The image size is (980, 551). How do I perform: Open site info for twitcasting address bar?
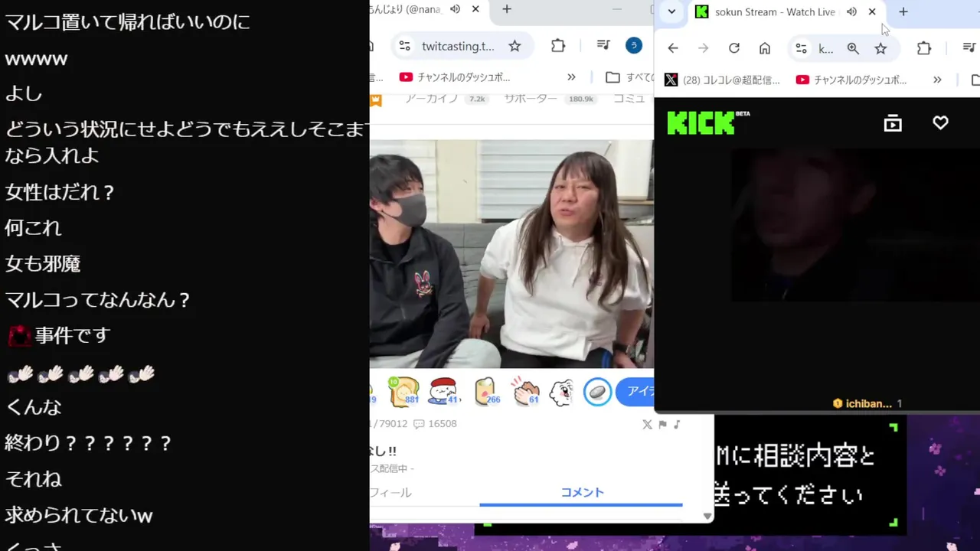(404, 46)
